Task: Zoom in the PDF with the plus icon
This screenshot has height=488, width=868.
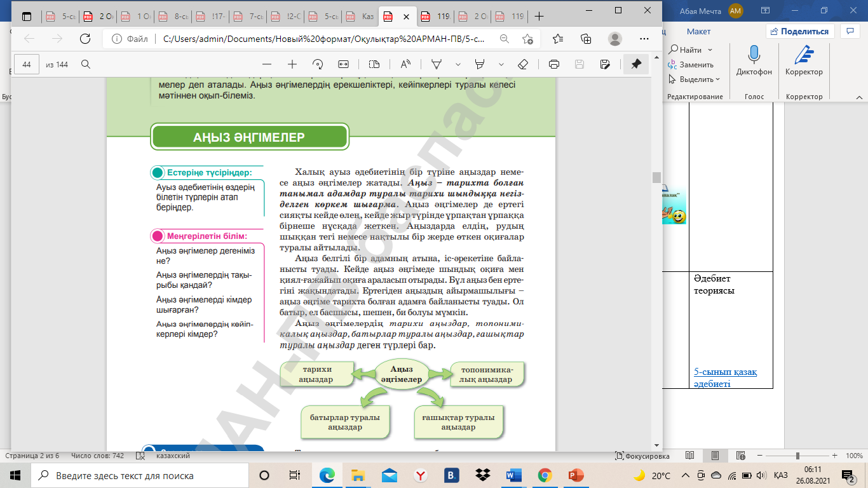Action: click(292, 64)
